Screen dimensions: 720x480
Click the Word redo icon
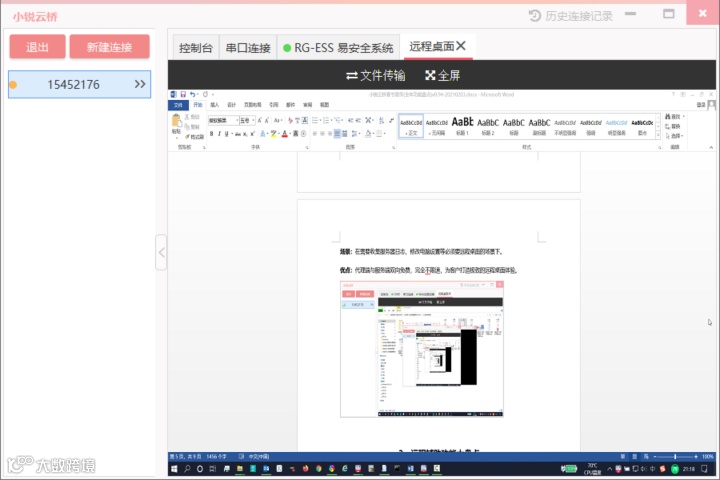(x=205, y=94)
